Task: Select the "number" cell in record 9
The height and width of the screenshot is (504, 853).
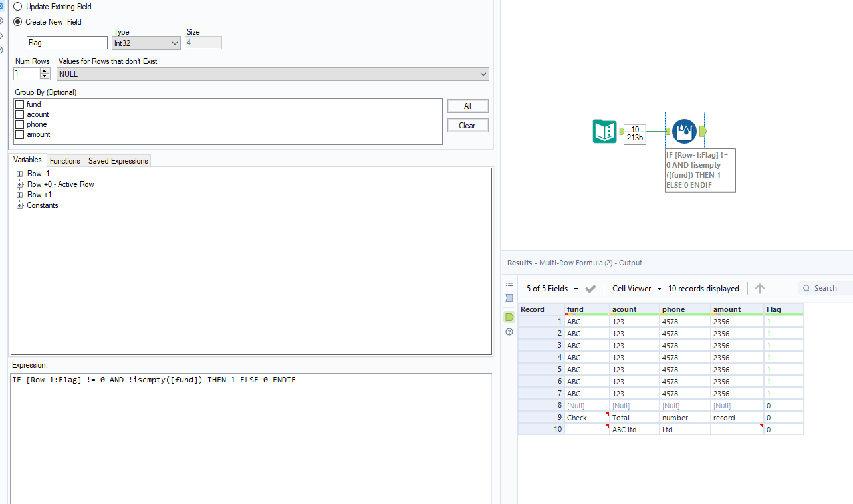Action: point(685,418)
